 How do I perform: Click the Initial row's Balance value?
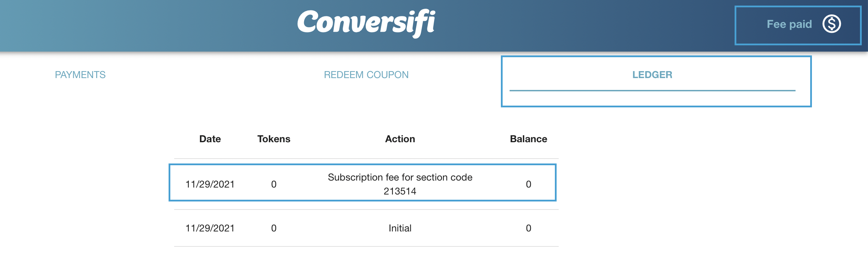coord(528,228)
